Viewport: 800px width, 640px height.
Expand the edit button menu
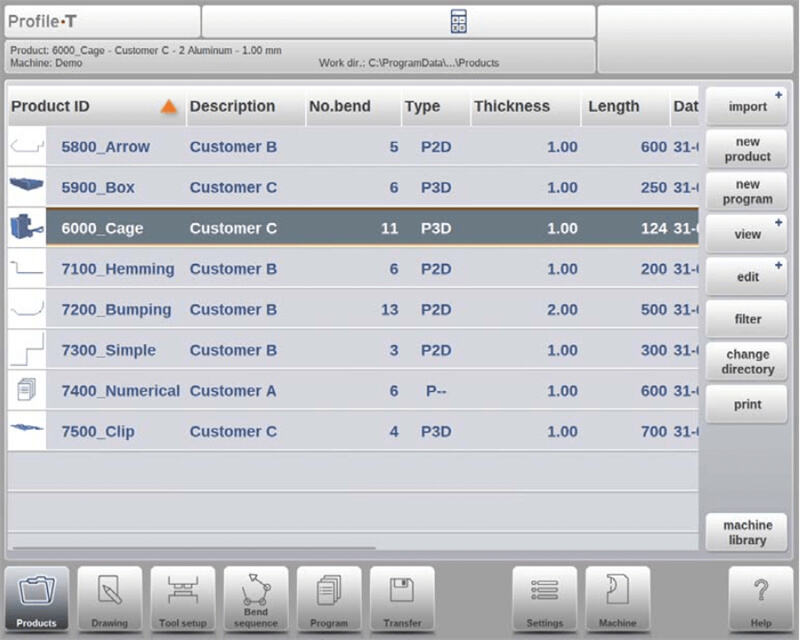pos(747,277)
